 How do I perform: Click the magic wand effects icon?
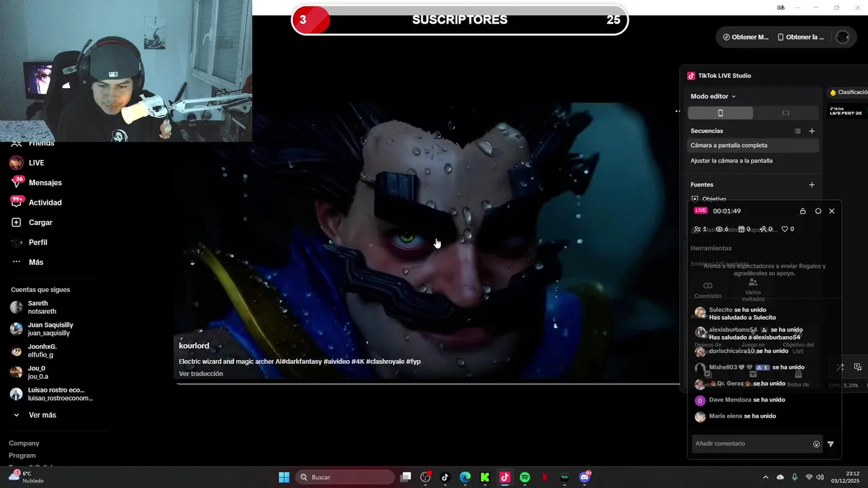pyautogui.click(x=840, y=367)
